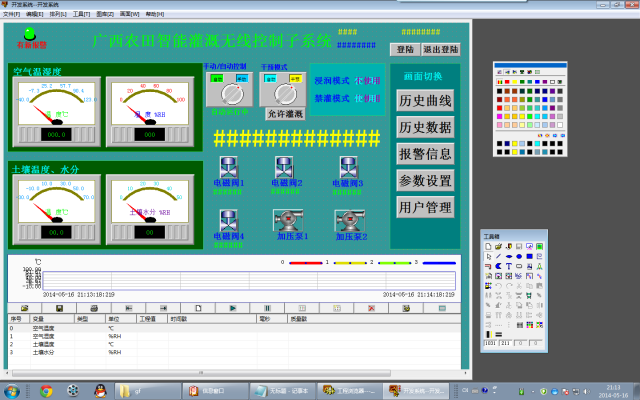The image size is (640, 400).
Task: Select the filled rectangle tool in toolbox
Action: pos(529,256)
